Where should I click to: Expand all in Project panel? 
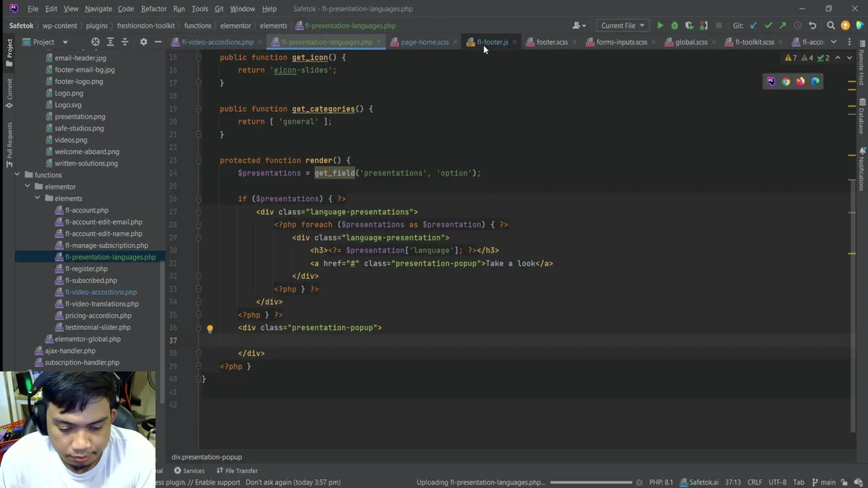[x=110, y=42]
